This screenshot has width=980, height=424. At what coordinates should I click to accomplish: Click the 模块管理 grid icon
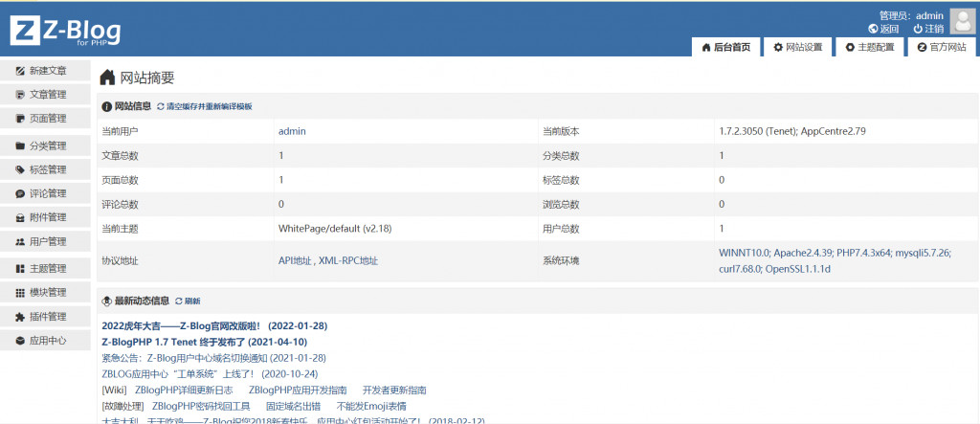[x=20, y=293]
